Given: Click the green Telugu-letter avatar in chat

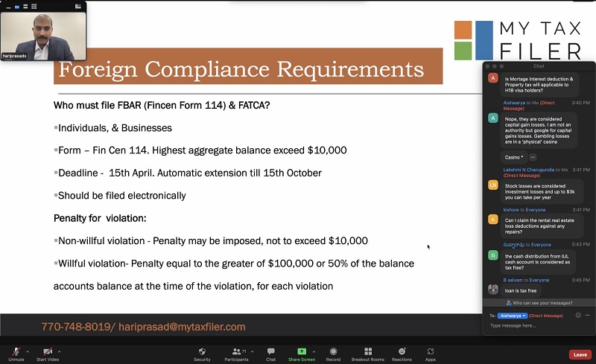Looking at the screenshot, I should [x=493, y=255].
